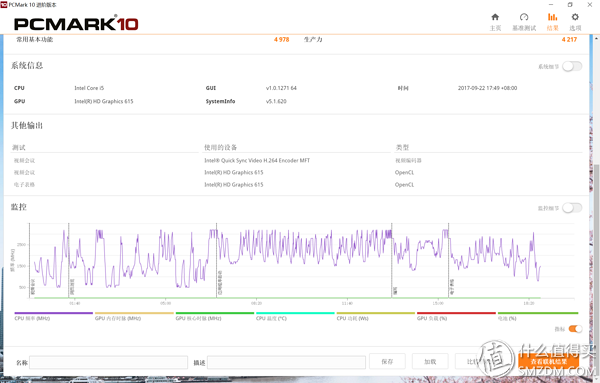Click the CPU temperature (°C) cyan legend item
Screen dimensions: 600x383
(x=295, y=316)
